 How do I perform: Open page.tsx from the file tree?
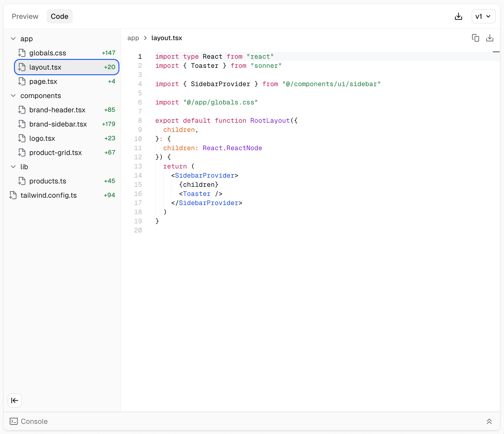(x=43, y=81)
